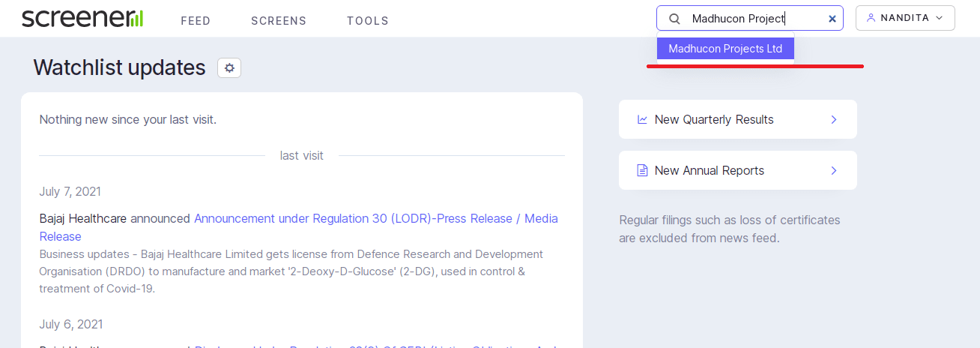Click the Bajaj Healthcare company name
The image size is (980, 348).
click(83, 218)
